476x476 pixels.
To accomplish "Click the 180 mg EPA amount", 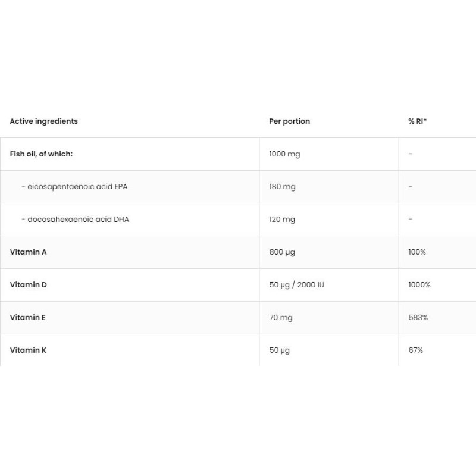I will coord(282,187).
